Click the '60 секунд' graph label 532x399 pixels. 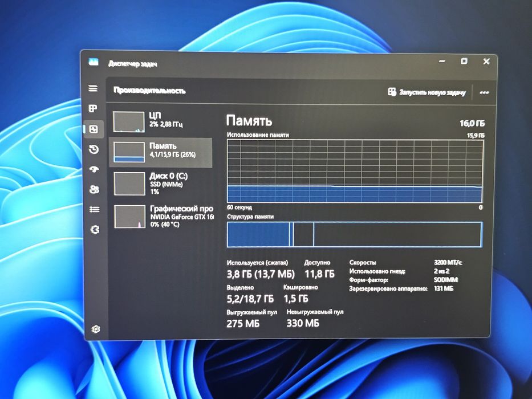[239, 207]
